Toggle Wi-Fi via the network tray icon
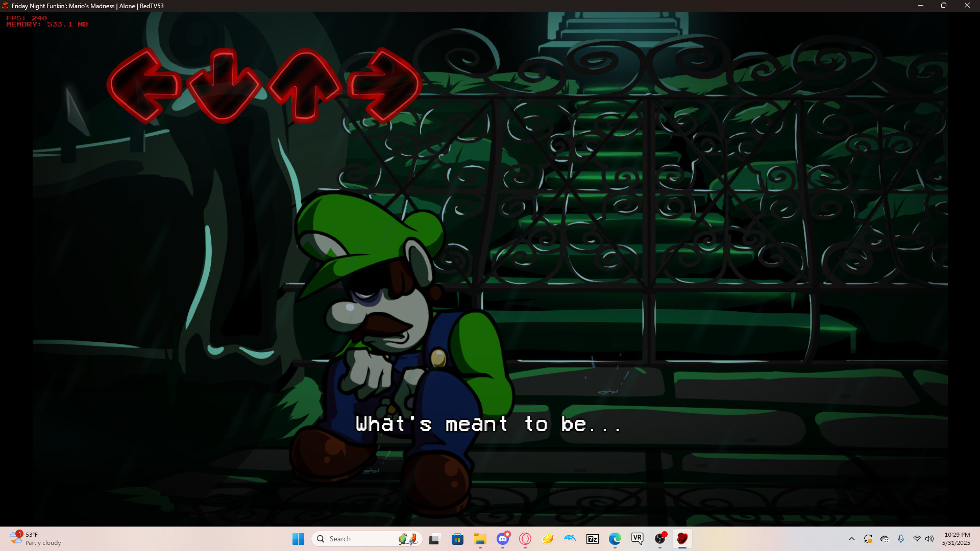 (x=917, y=539)
